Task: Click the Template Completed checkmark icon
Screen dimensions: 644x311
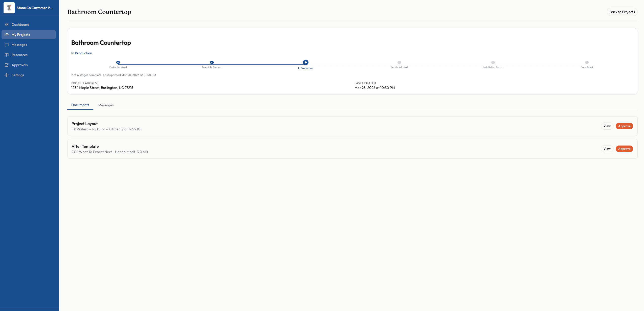Action: pos(212,62)
